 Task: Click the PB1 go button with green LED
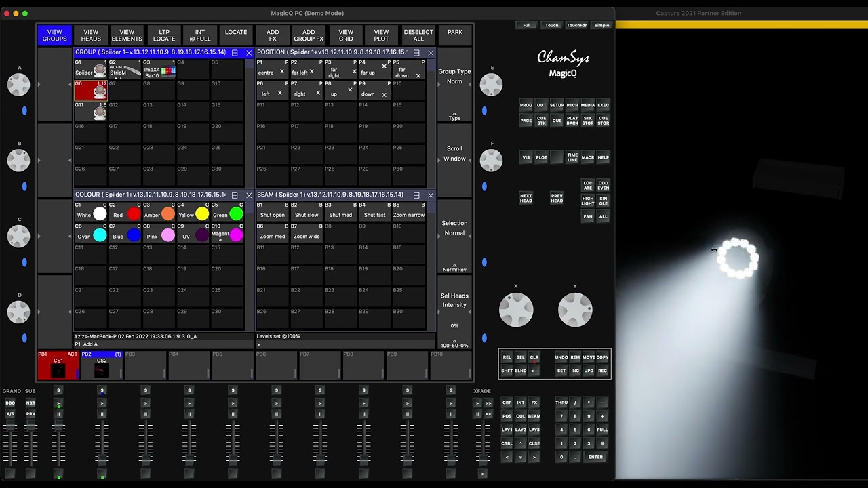tap(58, 403)
